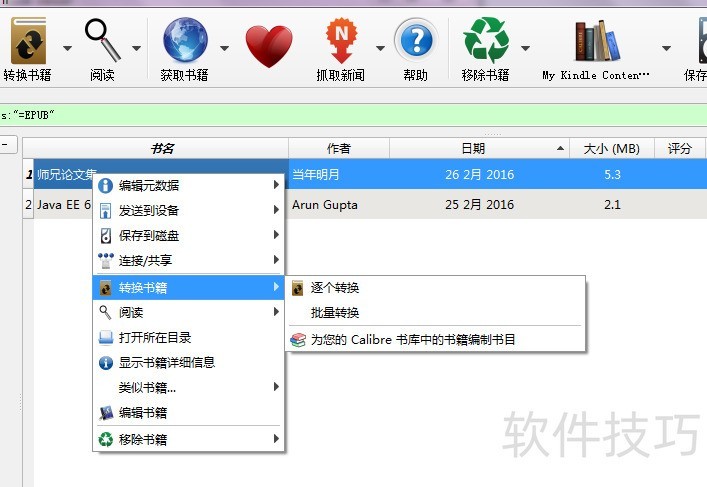Image resolution: width=707 pixels, height=487 pixels.
Task: Select 逐个转换 in the submenu
Action: pos(335,288)
